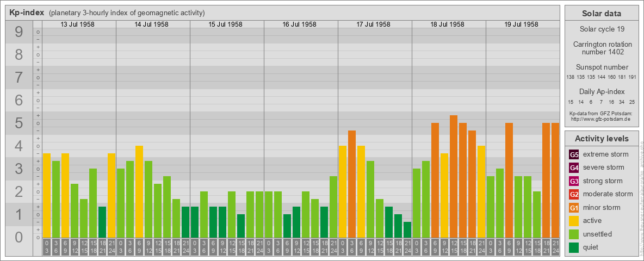Viewport: 644px width, 261px height.
Task: Open the gfz-potsdam.de data source link
Action: click(x=601, y=119)
